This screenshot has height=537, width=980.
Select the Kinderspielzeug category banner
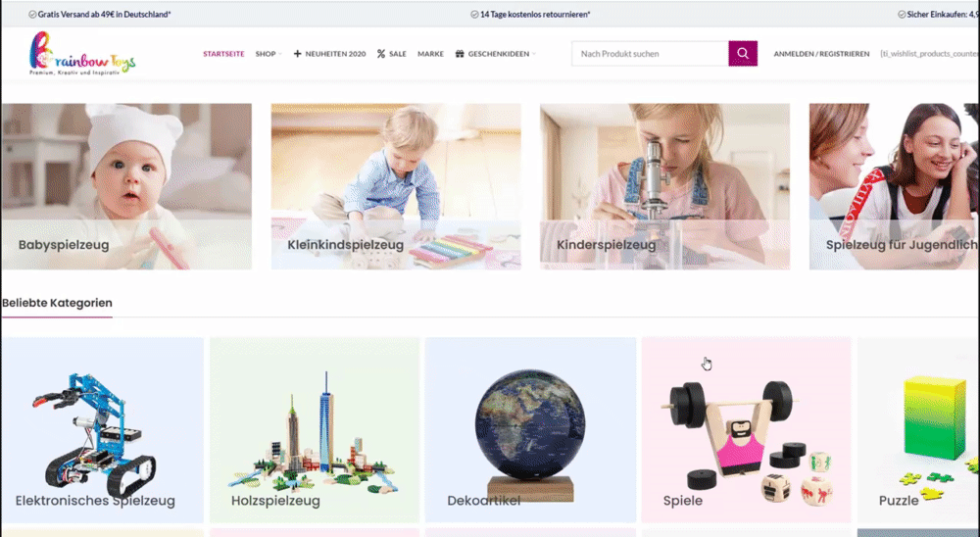pos(665,186)
